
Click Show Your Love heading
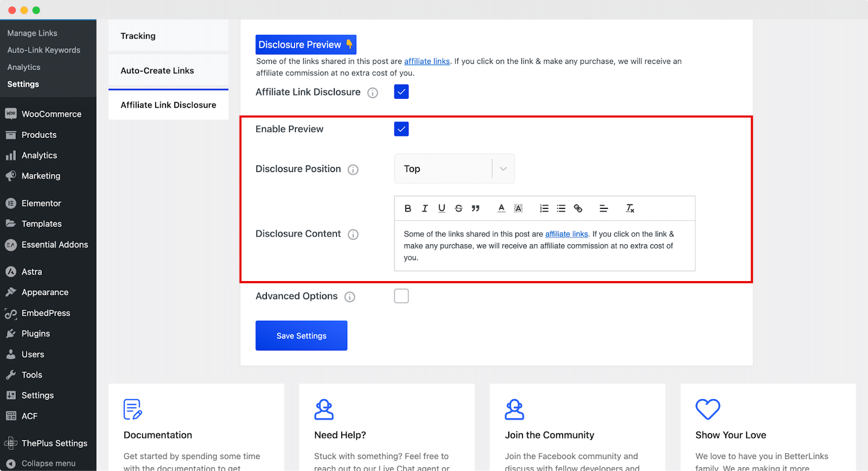(x=731, y=435)
